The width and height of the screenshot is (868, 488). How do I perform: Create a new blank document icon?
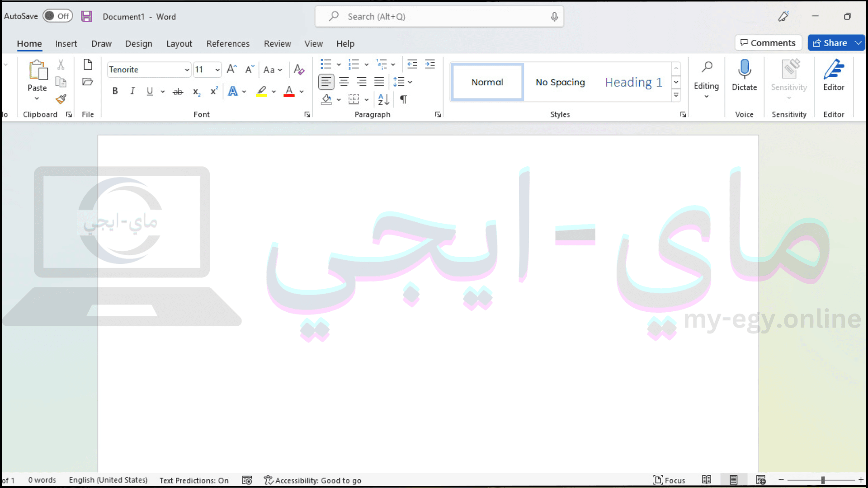88,65
